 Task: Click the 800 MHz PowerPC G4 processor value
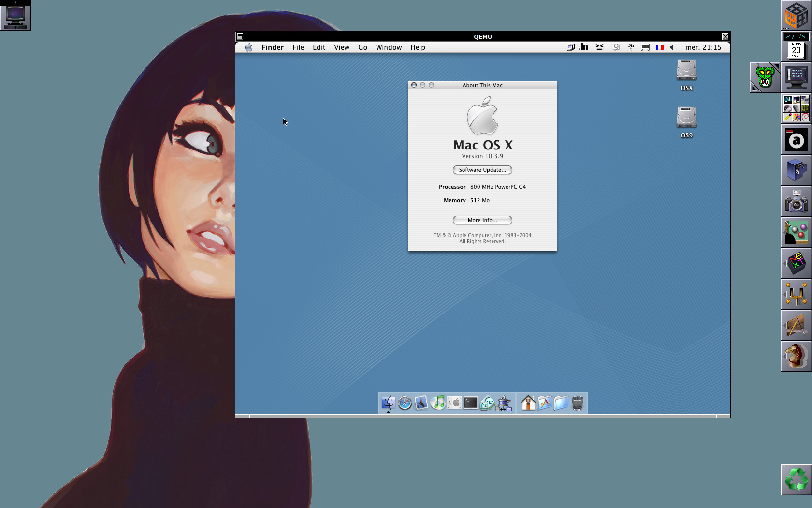pyautogui.click(x=498, y=187)
